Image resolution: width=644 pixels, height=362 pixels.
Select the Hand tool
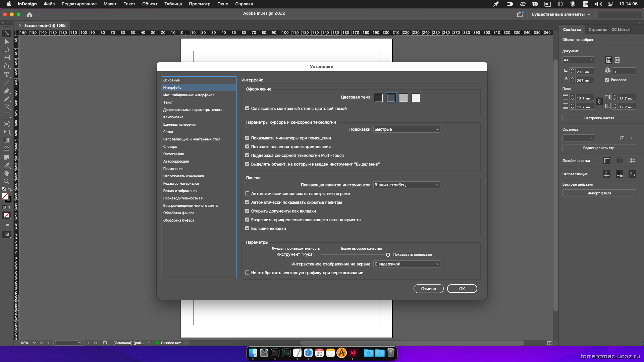tap(7, 173)
